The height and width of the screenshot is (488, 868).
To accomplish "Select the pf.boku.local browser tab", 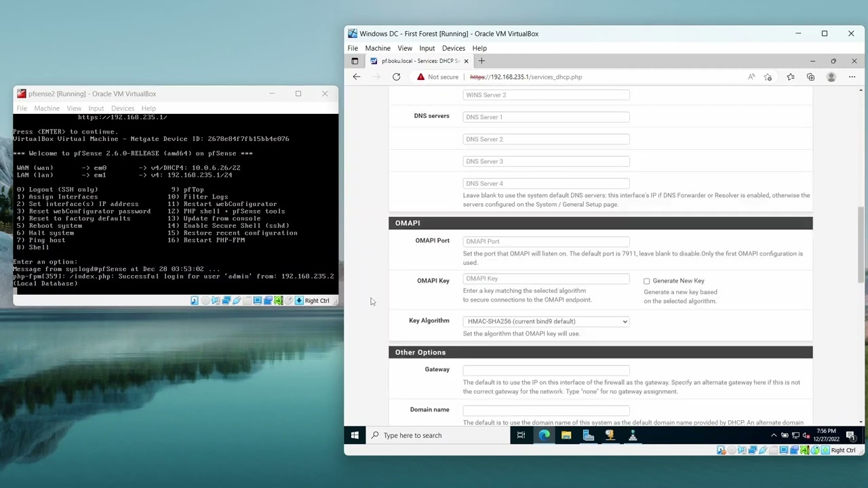I will (419, 61).
